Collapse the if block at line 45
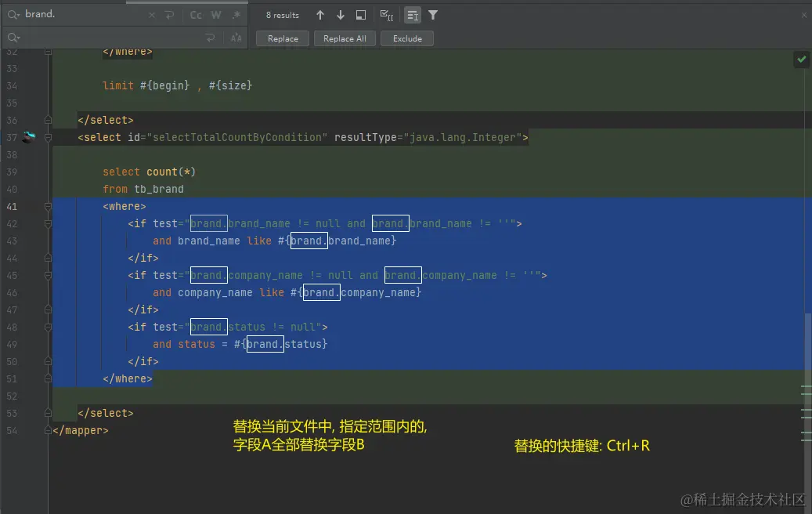 coord(49,275)
